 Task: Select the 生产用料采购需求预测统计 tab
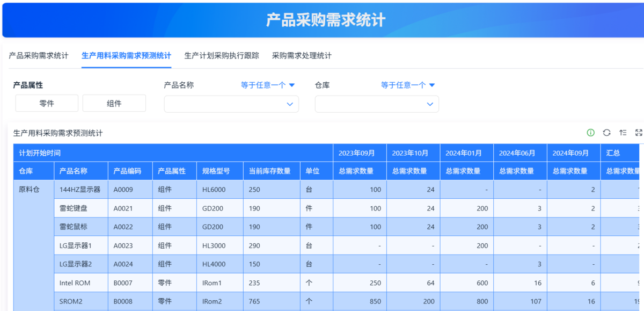click(126, 55)
